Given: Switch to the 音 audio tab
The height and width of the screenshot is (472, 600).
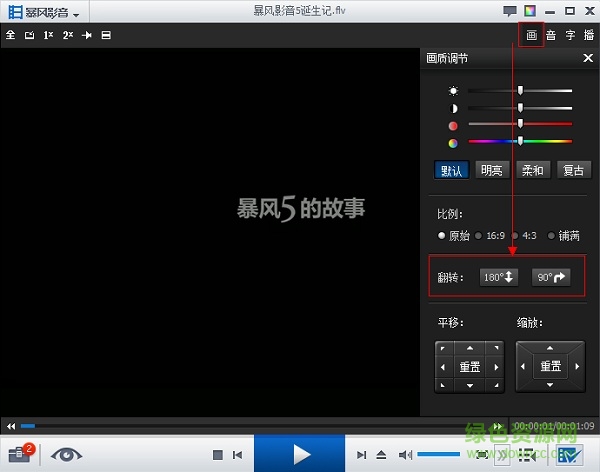Looking at the screenshot, I should coord(551,35).
